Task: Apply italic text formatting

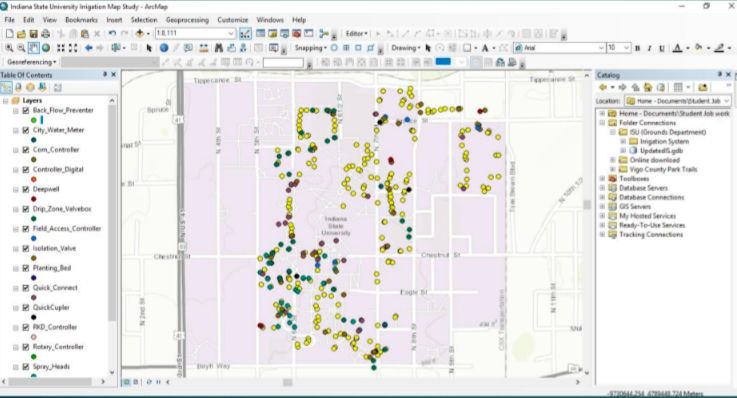Action: tap(650, 48)
